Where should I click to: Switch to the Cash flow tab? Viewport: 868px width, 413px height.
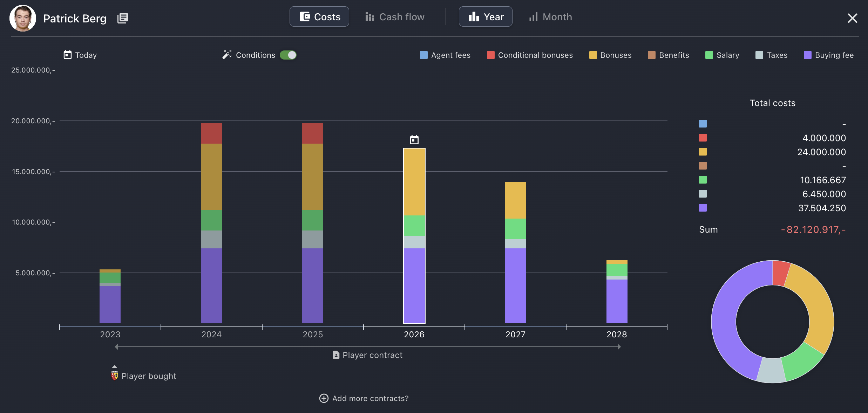[x=395, y=17]
